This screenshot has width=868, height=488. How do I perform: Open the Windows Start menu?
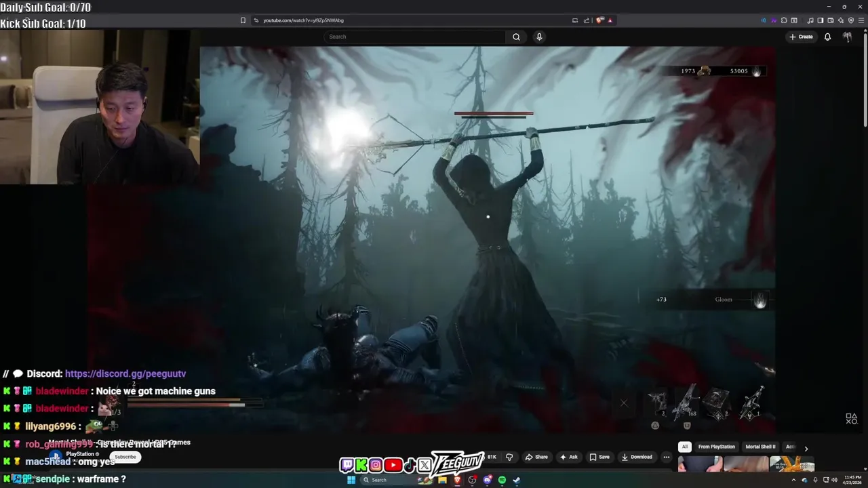click(x=351, y=480)
